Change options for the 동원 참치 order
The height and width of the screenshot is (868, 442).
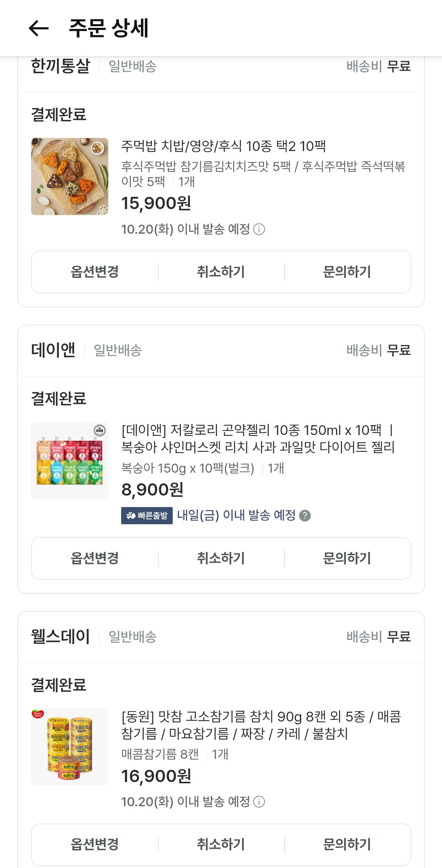pos(95,844)
